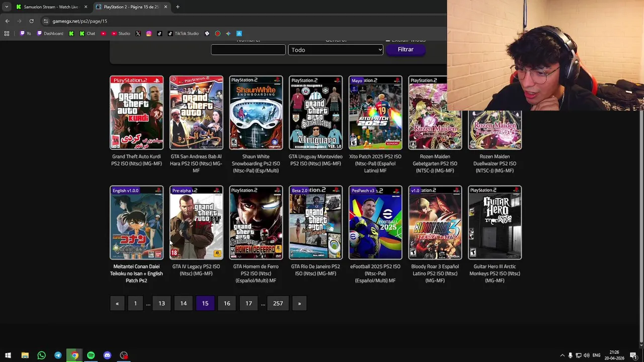Viewport: 644px width, 362px height.
Task: Open the Instagram bookmark icon
Action: click(149, 34)
